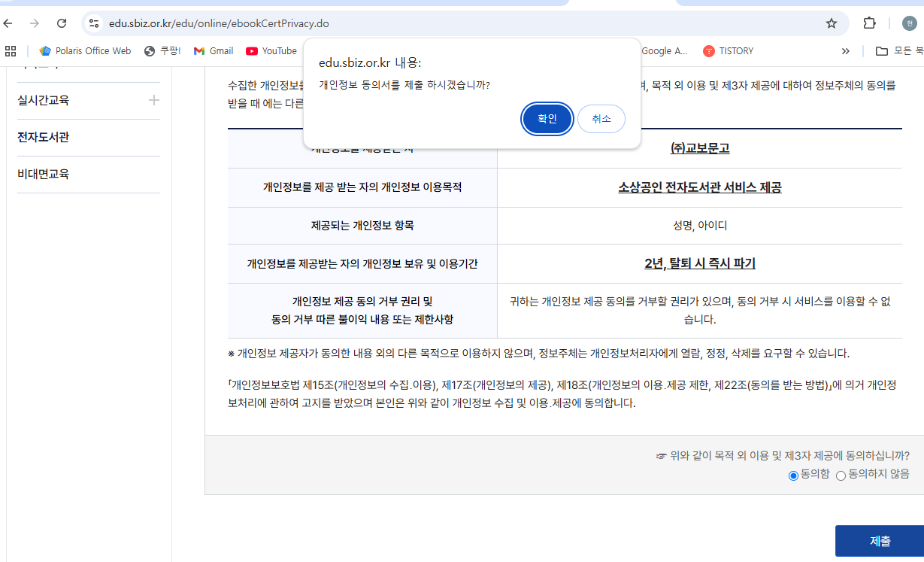Open the hidden bookmarks overflow chevron

click(x=845, y=50)
